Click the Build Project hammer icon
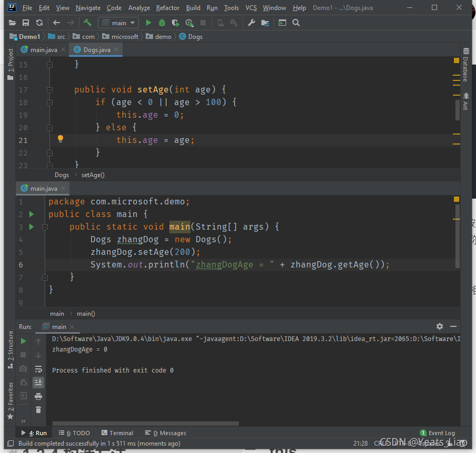The width and height of the screenshot is (476, 453). pos(87,23)
